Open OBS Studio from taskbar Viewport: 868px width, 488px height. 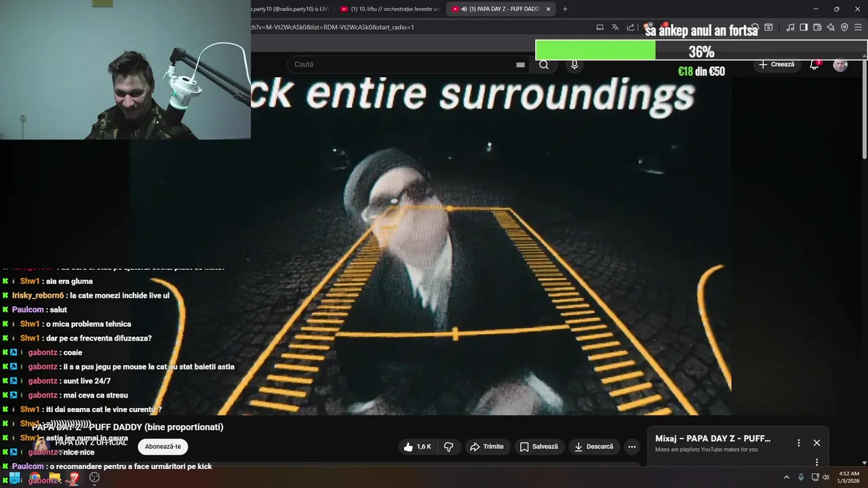[x=95, y=478]
